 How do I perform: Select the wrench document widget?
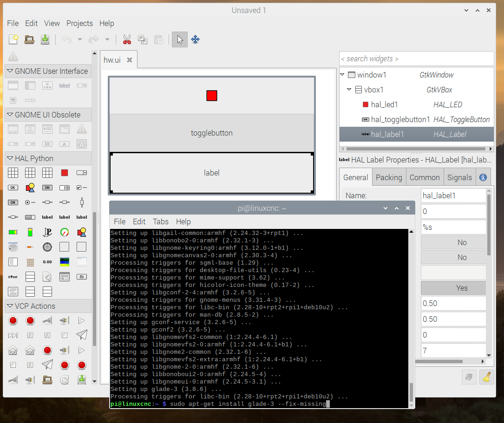(47, 277)
